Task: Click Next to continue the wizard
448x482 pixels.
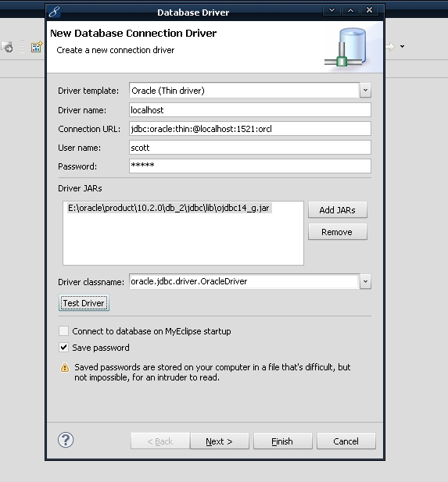Action: 220,441
